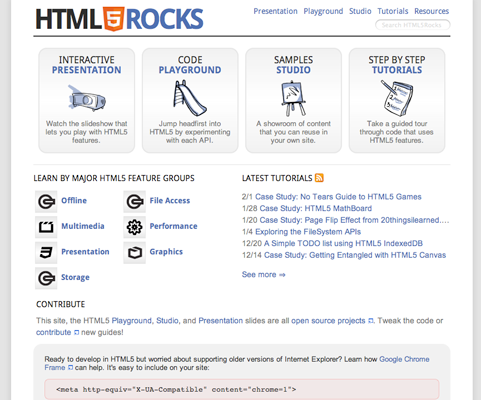Click the Multimedia feature icon

[46, 227]
